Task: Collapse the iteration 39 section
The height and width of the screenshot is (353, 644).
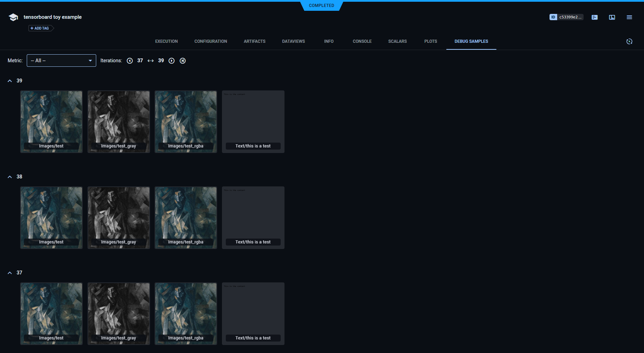Action: point(10,81)
